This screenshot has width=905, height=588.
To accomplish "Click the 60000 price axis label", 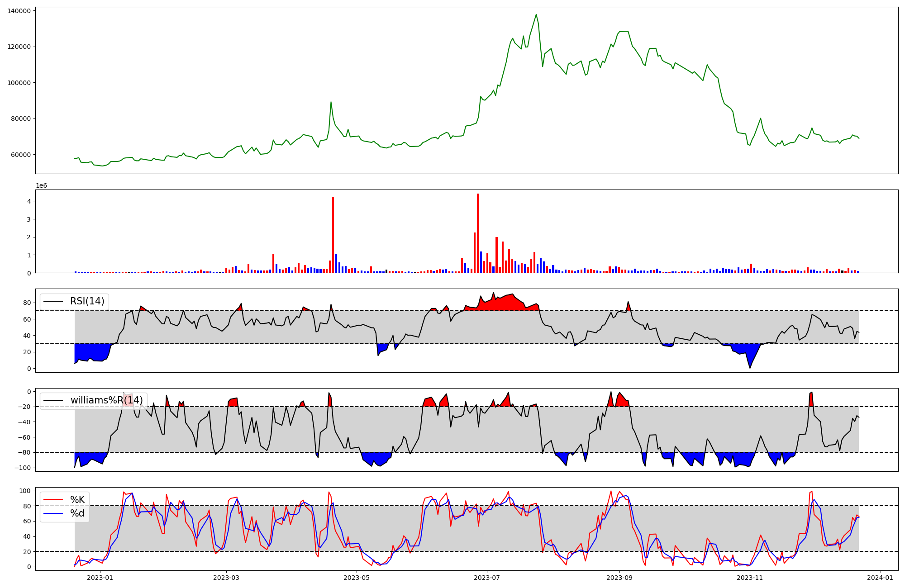I will click(x=21, y=155).
